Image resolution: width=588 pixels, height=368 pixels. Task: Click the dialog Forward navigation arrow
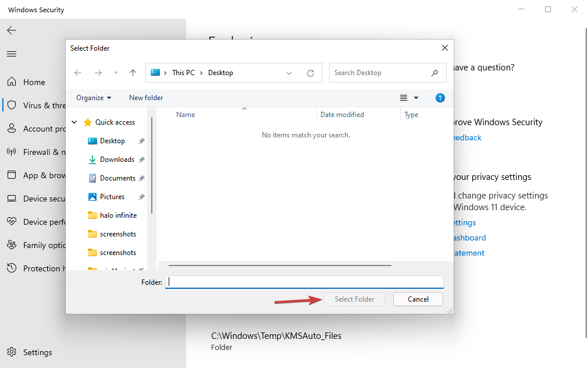point(98,73)
